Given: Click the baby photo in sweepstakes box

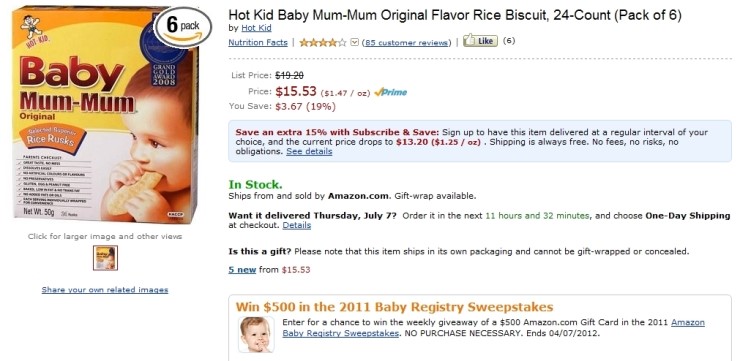Looking at the screenshot, I should coord(256,334).
